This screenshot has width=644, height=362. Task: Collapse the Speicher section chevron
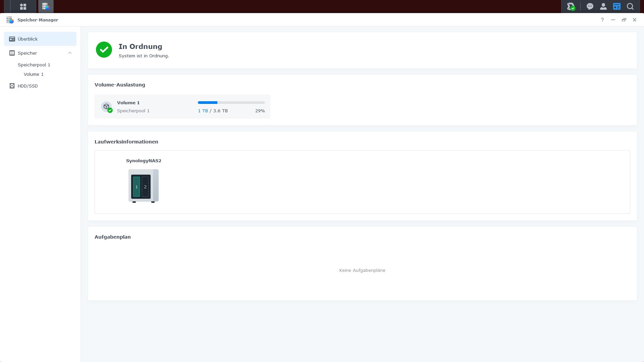point(70,53)
